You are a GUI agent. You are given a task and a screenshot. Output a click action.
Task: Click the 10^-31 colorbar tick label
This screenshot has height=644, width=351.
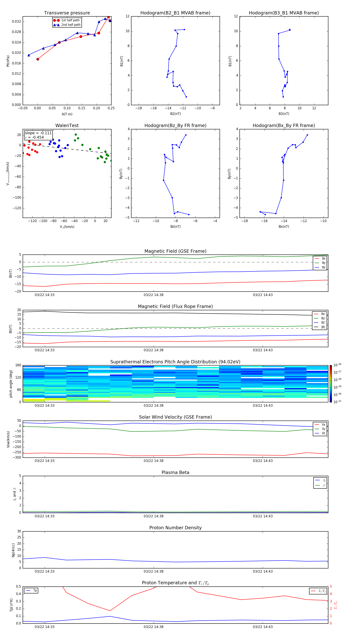tap(337, 402)
